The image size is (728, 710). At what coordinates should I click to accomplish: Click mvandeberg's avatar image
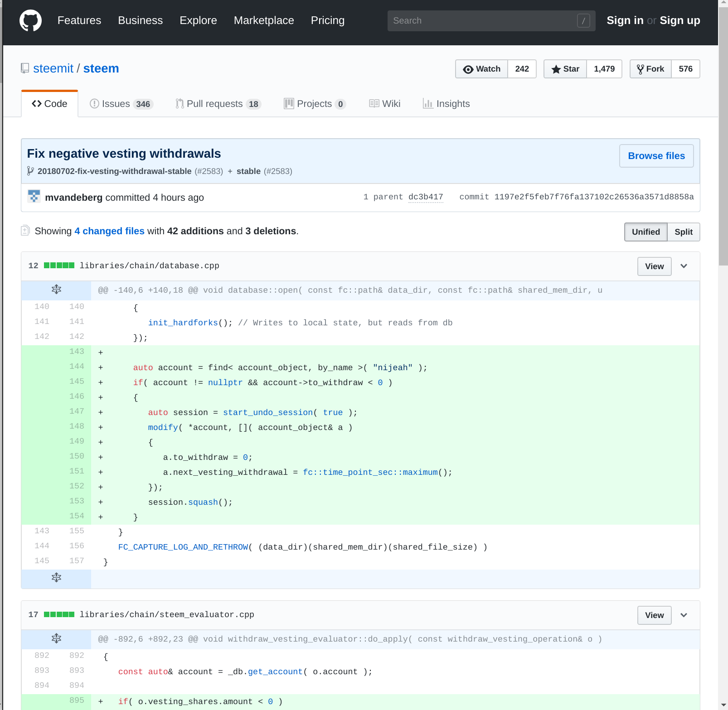34,196
